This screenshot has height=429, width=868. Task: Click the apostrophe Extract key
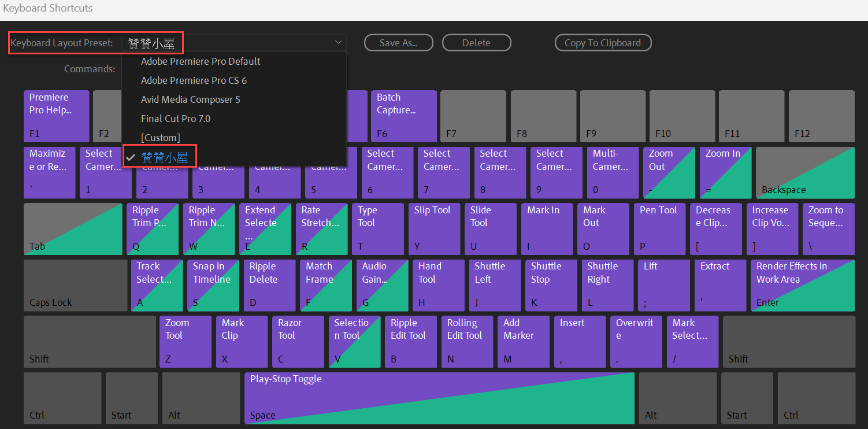point(721,285)
